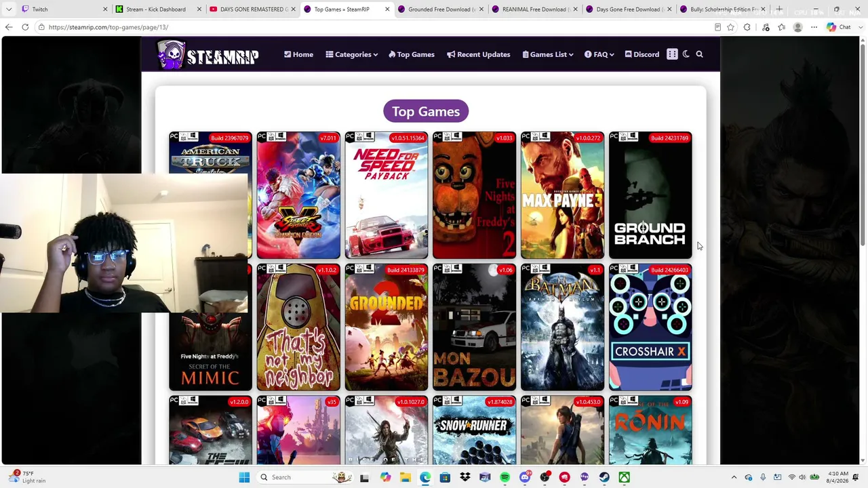Show hidden system tray icons

(x=734, y=477)
